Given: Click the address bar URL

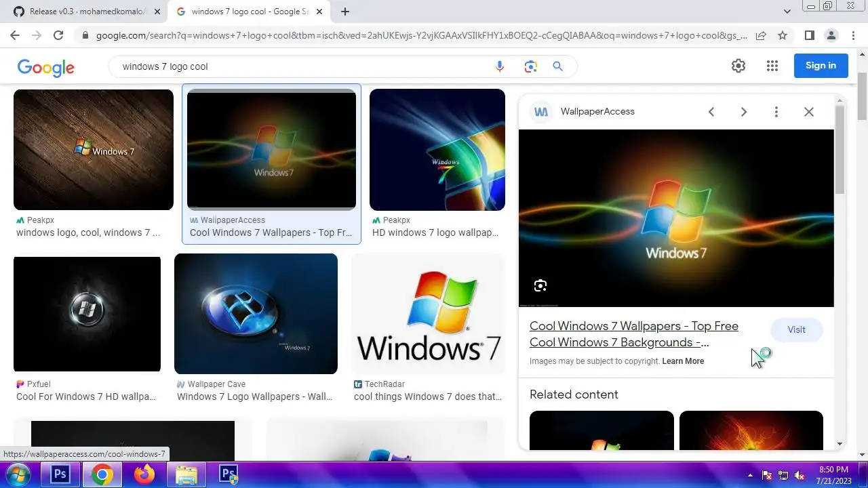Looking at the screenshot, I should coord(420,35).
